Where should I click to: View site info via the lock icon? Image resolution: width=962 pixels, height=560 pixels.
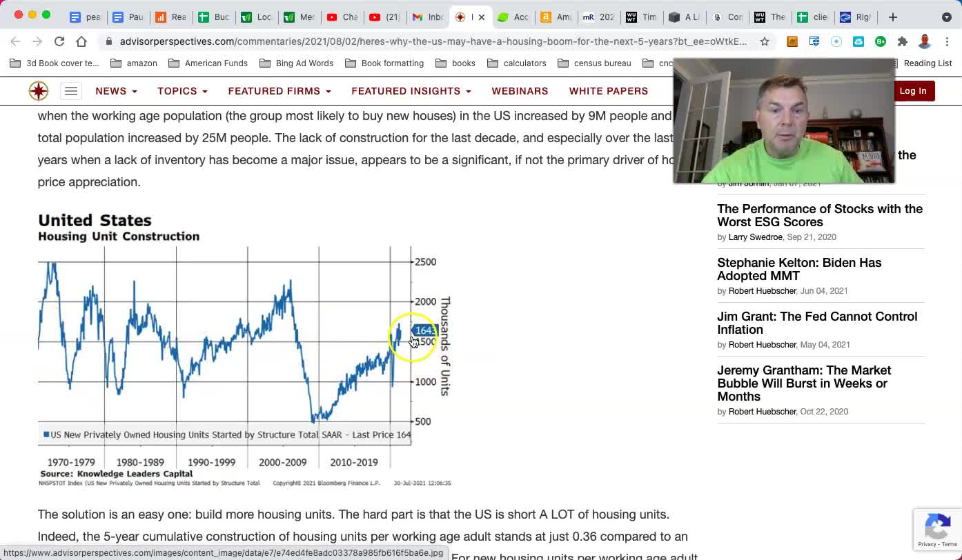pyautogui.click(x=109, y=41)
